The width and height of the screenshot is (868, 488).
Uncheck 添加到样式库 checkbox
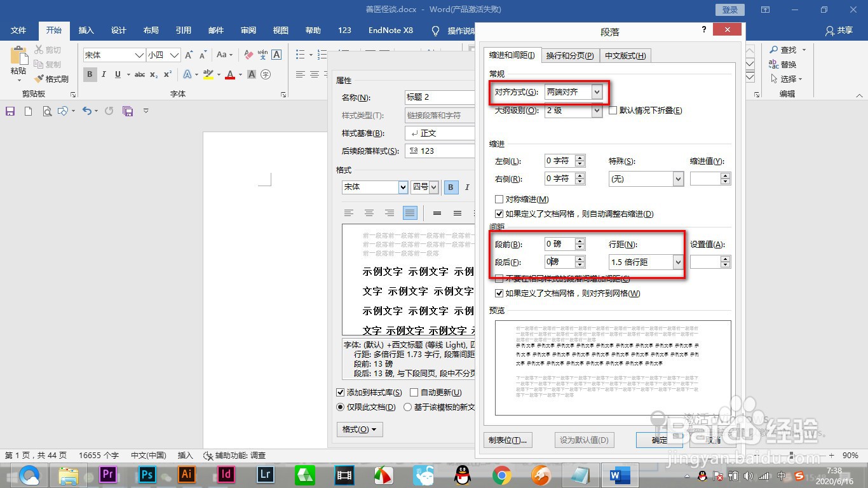pyautogui.click(x=341, y=392)
